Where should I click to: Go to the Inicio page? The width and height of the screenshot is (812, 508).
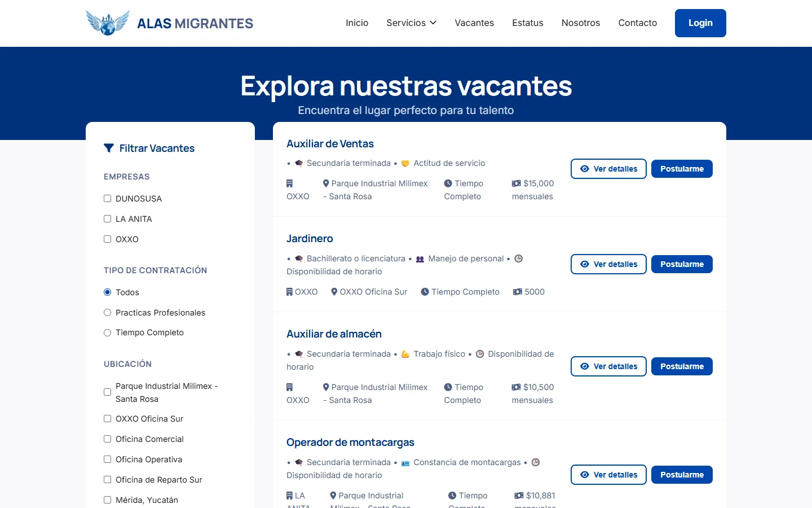coord(357,23)
